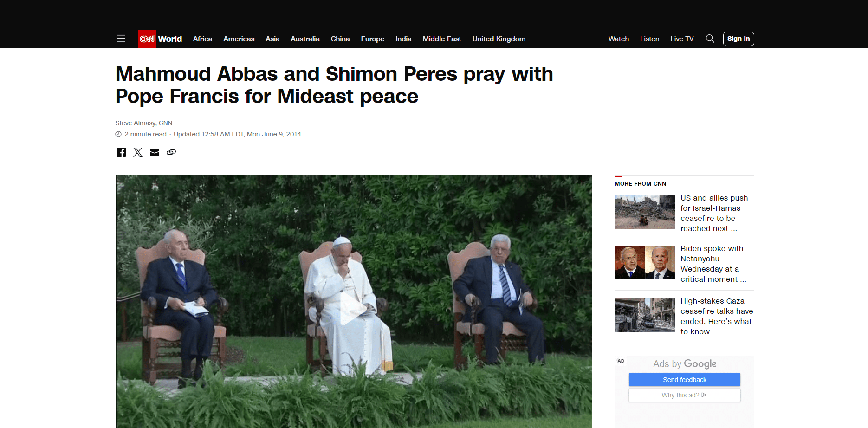Copy article link icon

[x=171, y=152]
